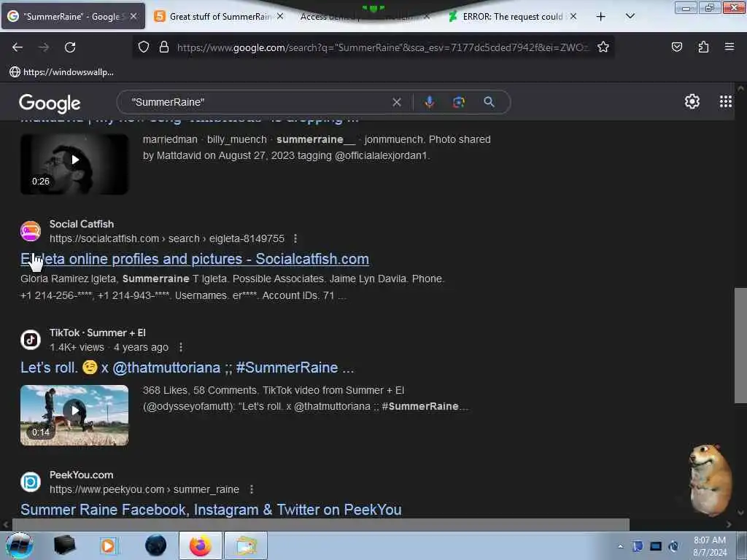The height and width of the screenshot is (560, 747).
Task: Click the vertical page scrollbar thumb
Action: pyautogui.click(x=740, y=345)
